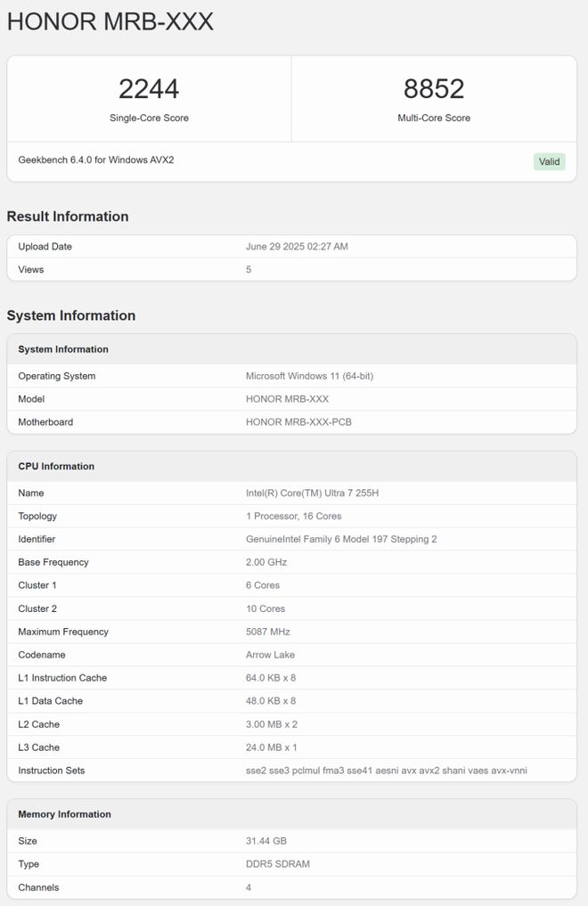Click the CPU name Intel Core Ultra 7 255H

coord(313,494)
